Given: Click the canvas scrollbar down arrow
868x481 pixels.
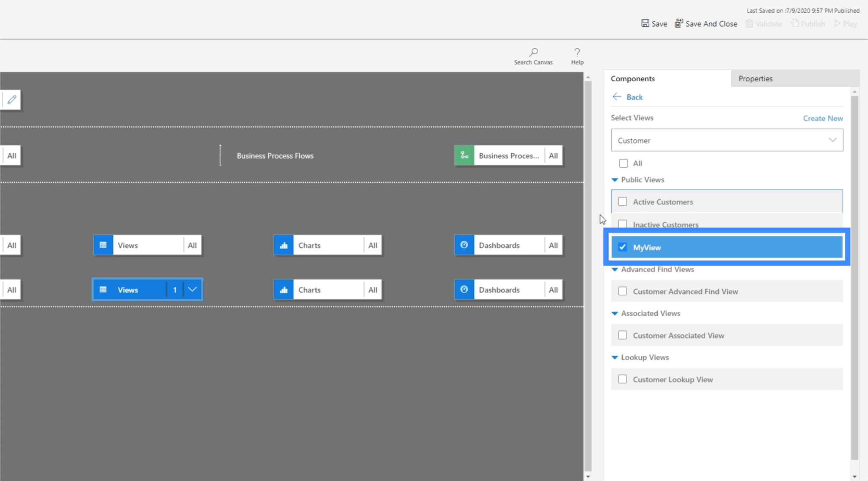Looking at the screenshot, I should click(x=587, y=476).
